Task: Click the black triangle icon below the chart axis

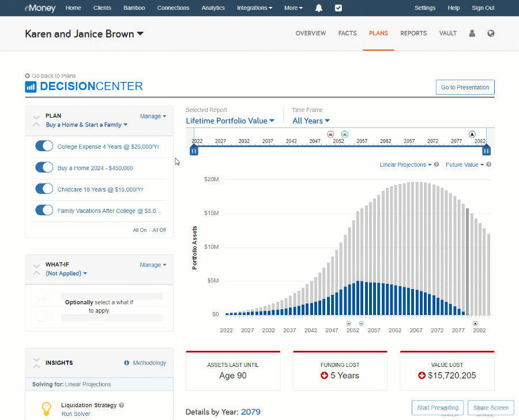Action: point(475,323)
